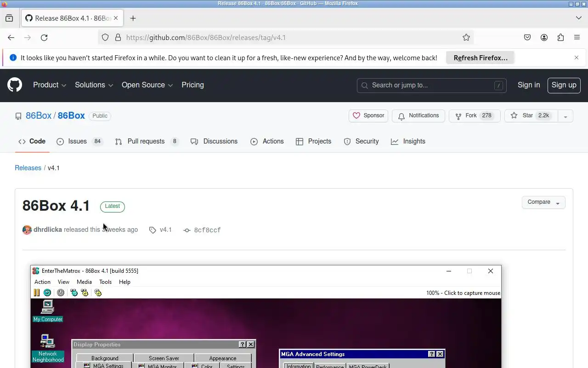Viewport: 588px width, 368px height.
Task: Expand the Open Source navigation menu
Action: coord(147,85)
